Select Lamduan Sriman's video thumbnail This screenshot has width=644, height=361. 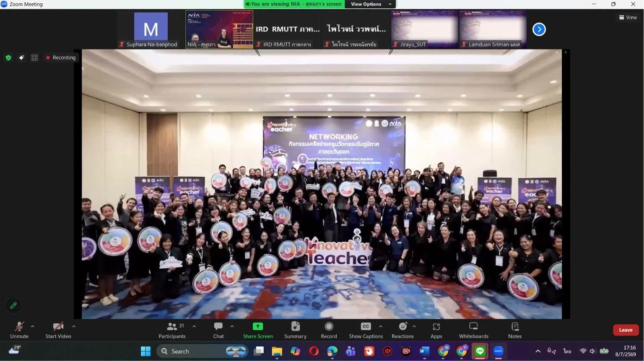pos(493,29)
